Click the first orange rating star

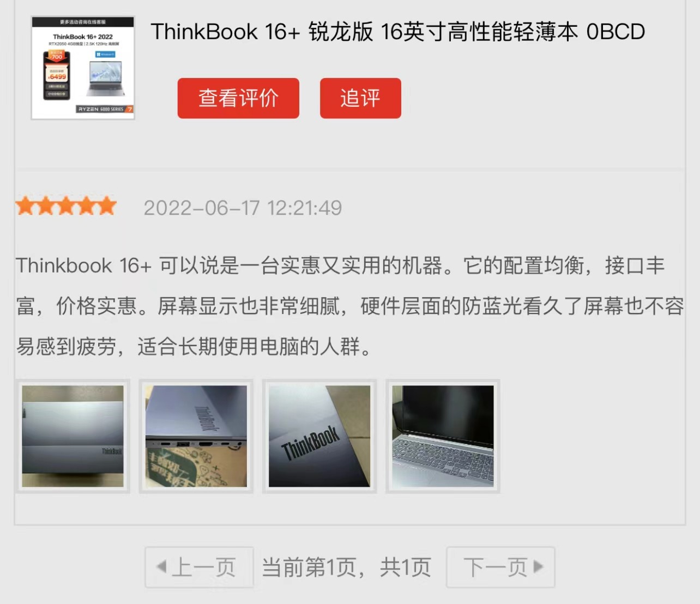(x=26, y=206)
